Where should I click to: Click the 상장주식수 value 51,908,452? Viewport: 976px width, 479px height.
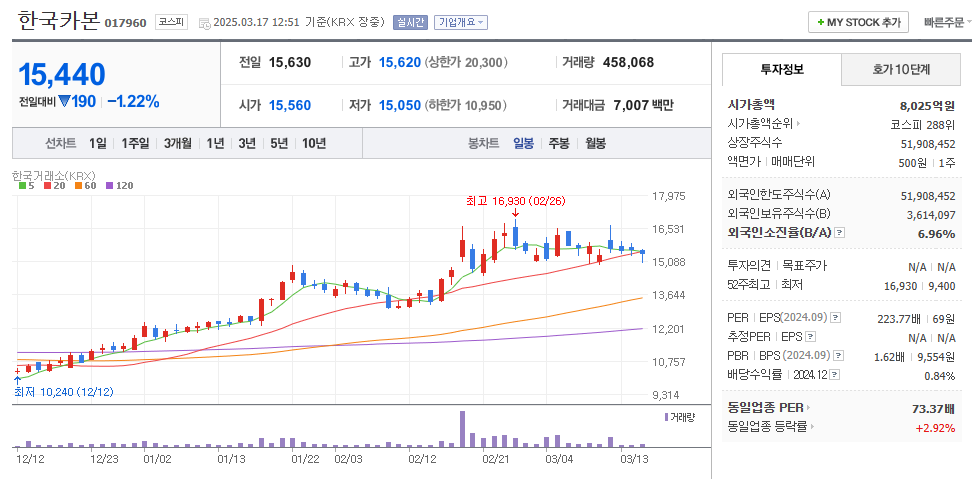tap(928, 143)
